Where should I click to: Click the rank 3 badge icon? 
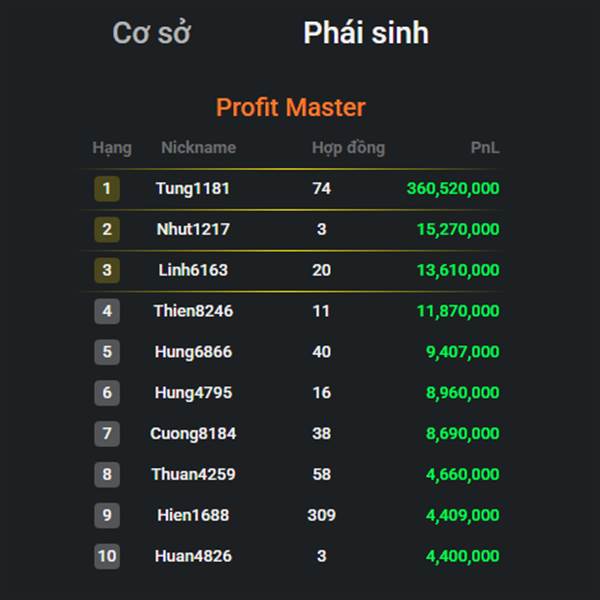[x=107, y=270]
